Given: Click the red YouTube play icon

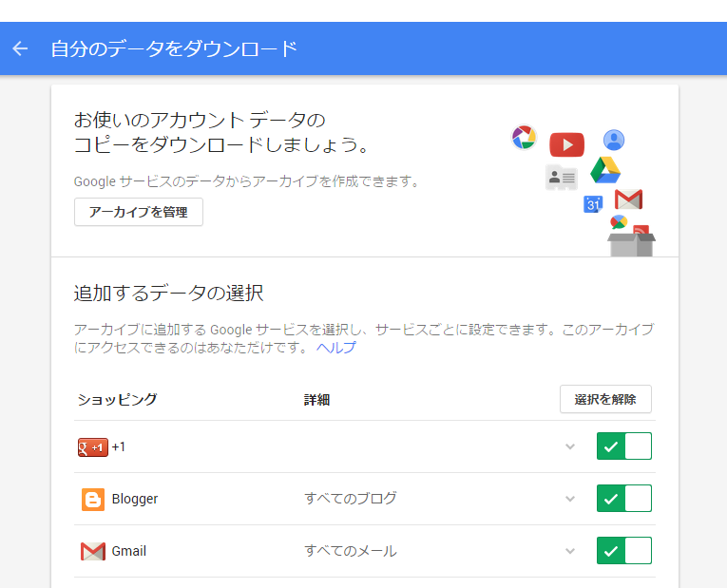Looking at the screenshot, I should (566, 144).
